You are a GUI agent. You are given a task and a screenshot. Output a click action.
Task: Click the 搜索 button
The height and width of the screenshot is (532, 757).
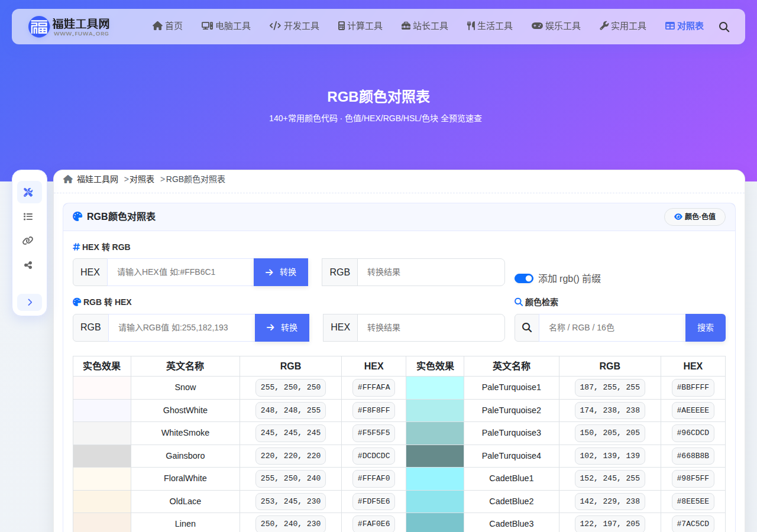click(x=706, y=327)
